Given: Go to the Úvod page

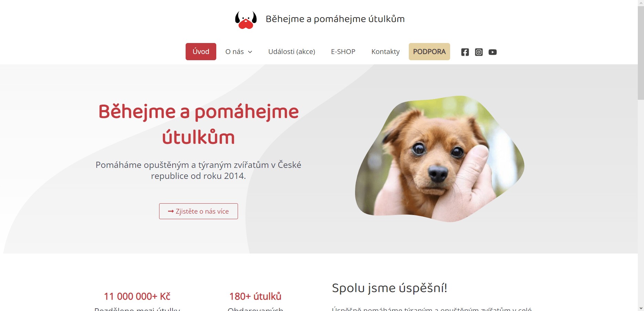Looking at the screenshot, I should 201,52.
